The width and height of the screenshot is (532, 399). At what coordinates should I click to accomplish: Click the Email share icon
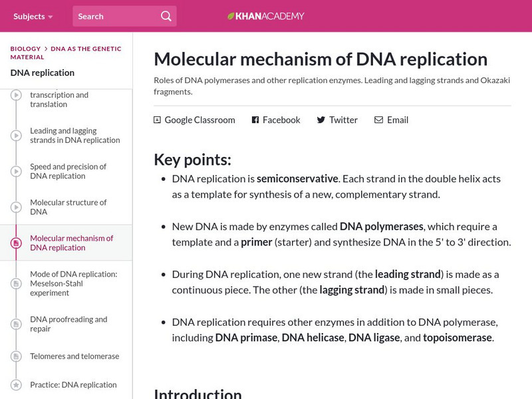point(378,120)
